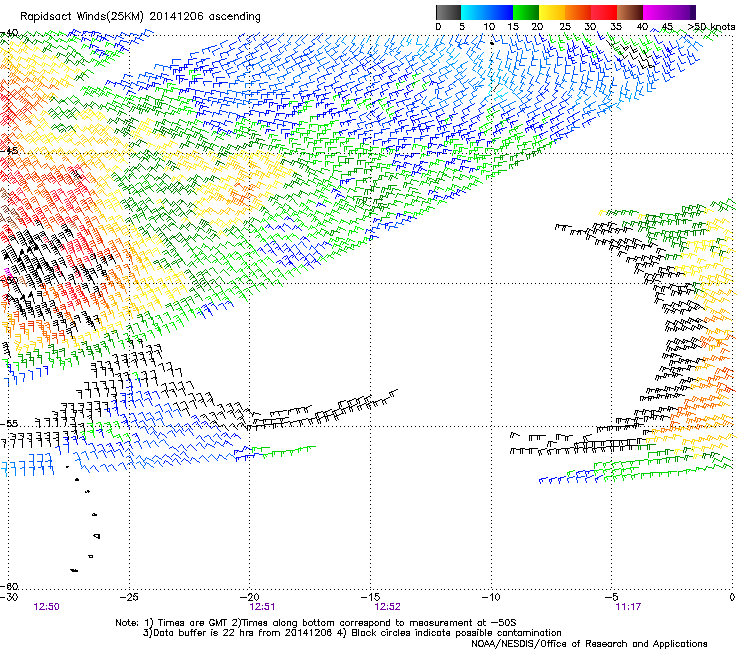Click the gray 0-5 knots legend swatch
740x650 pixels.
pos(448,12)
